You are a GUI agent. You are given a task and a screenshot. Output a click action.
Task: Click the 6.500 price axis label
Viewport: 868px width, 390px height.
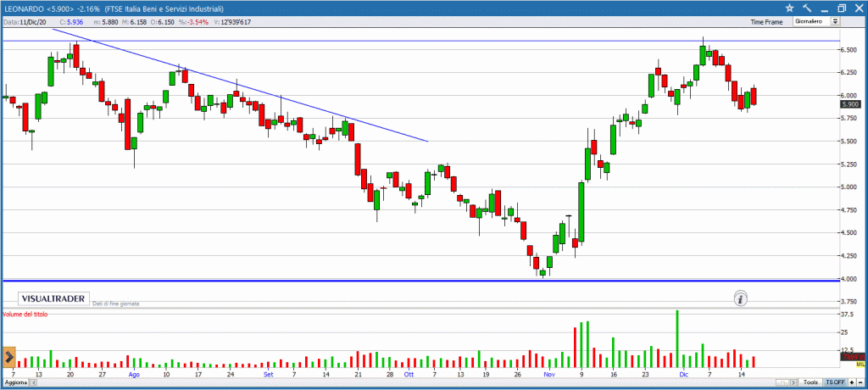pos(850,50)
